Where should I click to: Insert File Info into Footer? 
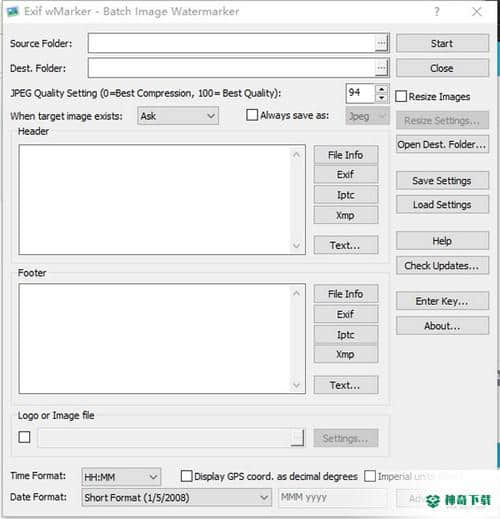[346, 294]
